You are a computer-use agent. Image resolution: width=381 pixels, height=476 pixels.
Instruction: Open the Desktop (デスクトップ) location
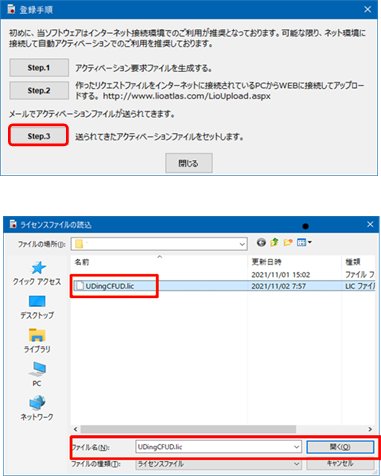37,307
